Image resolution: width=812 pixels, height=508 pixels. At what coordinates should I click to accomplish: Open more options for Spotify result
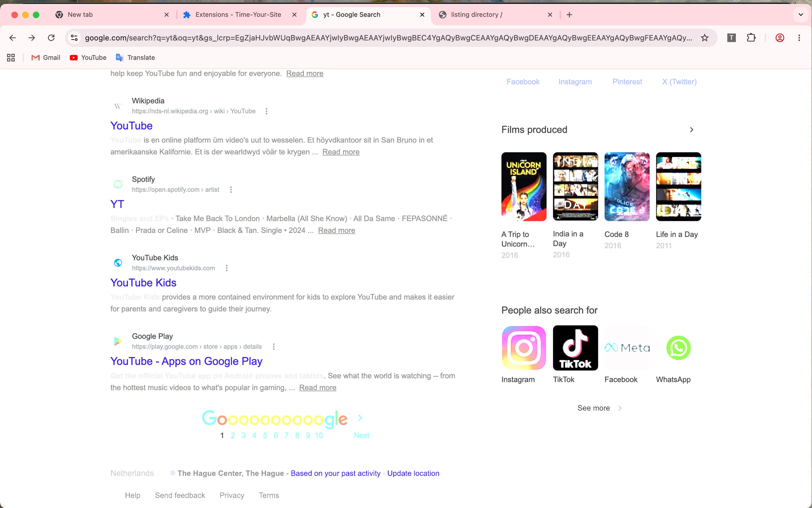point(231,190)
